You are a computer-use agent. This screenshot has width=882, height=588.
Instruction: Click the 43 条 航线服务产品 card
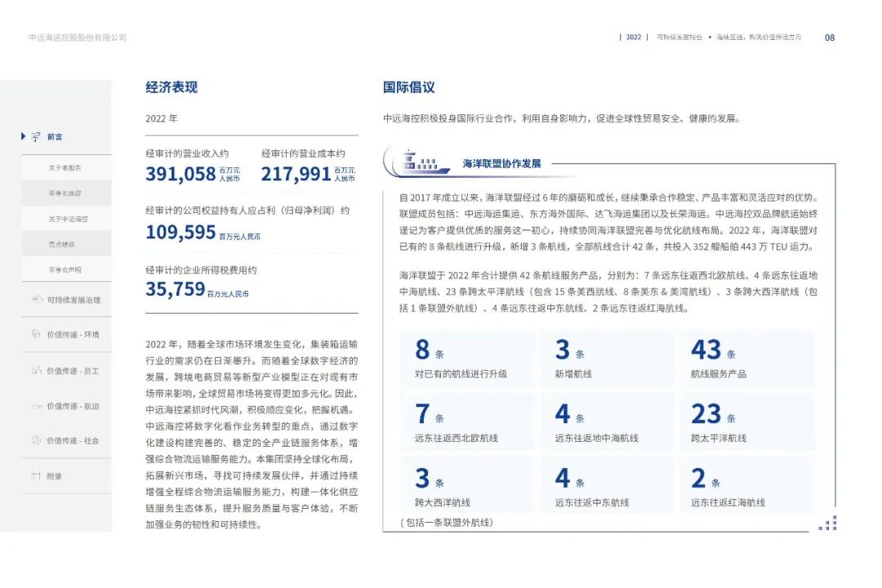pos(747,359)
